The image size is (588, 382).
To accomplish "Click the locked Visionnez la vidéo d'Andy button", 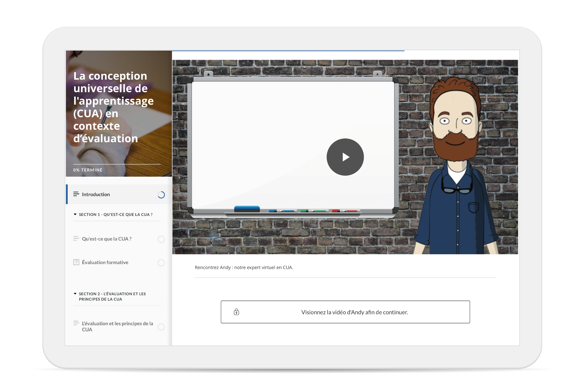I will 345,312.
